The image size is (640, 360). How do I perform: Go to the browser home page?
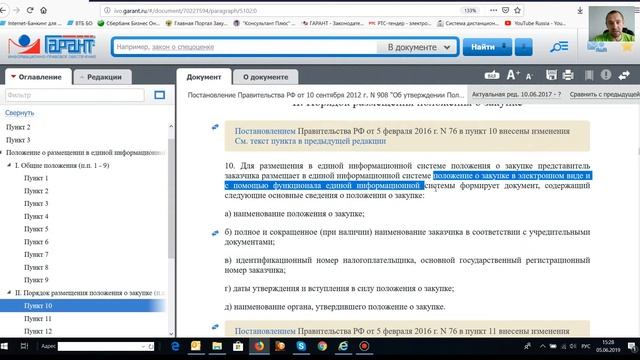click(44, 10)
